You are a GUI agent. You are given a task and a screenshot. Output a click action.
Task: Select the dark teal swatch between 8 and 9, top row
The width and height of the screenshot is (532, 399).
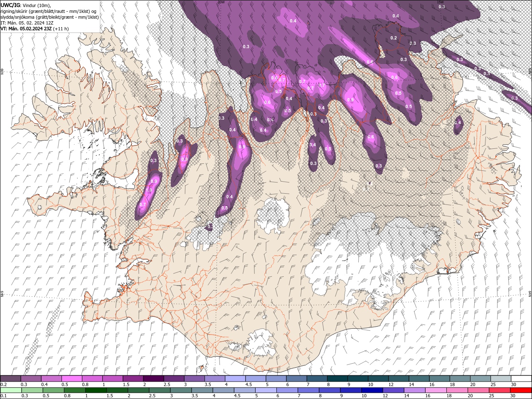337,378
